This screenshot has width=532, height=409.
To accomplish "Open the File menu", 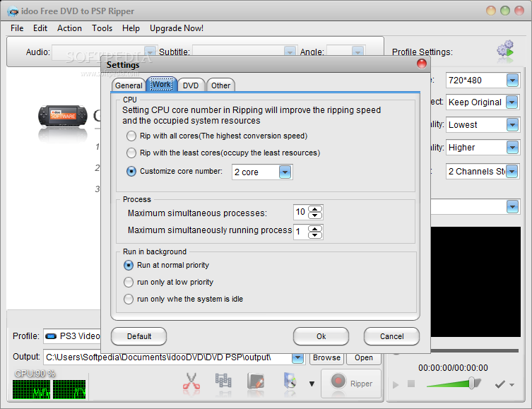I will (17, 28).
